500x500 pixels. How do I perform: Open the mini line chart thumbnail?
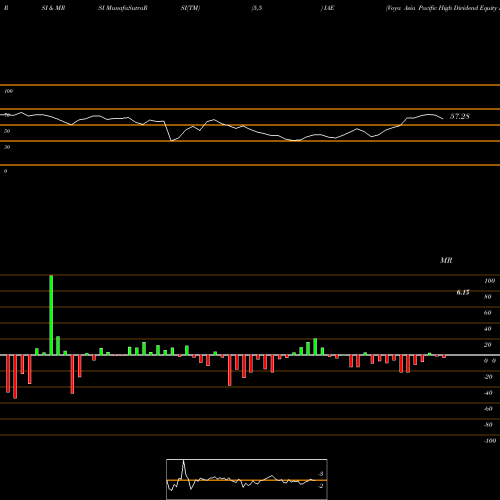(247, 479)
